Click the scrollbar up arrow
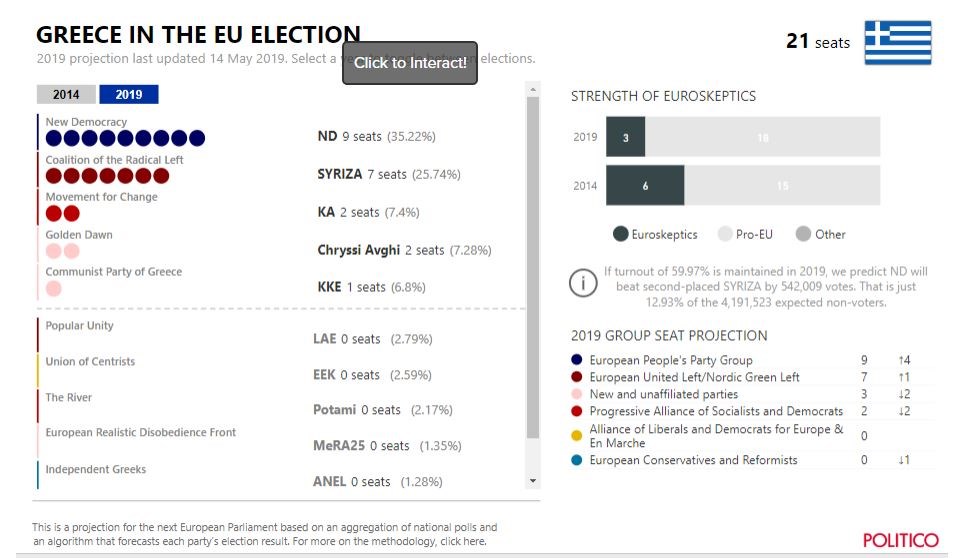This screenshot has height=558, width=964. click(x=532, y=90)
